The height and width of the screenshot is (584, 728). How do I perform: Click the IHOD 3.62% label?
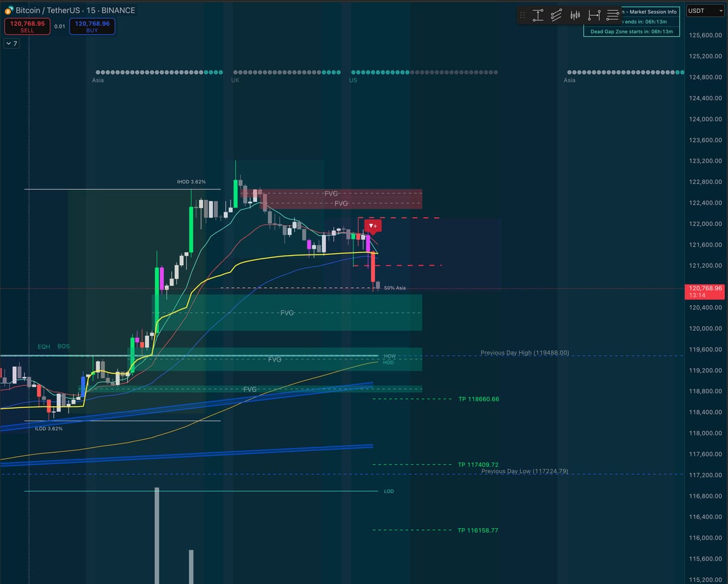[x=191, y=182]
